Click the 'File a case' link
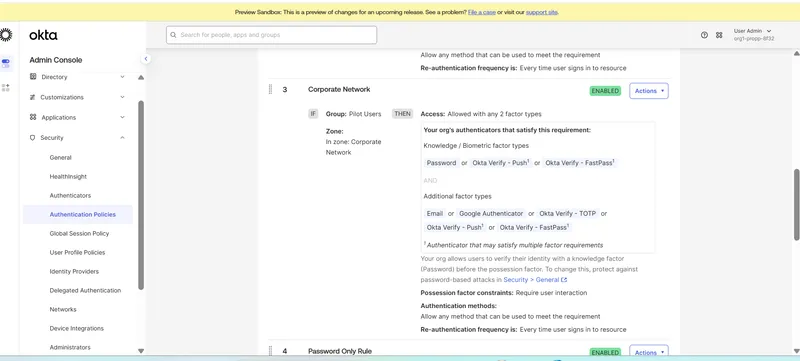 click(x=482, y=12)
